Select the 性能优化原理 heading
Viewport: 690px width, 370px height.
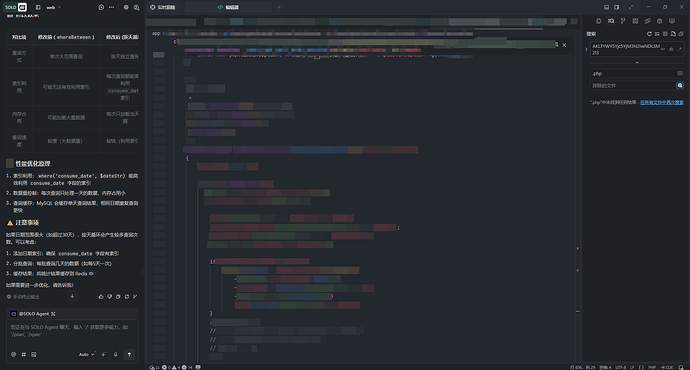click(33, 164)
